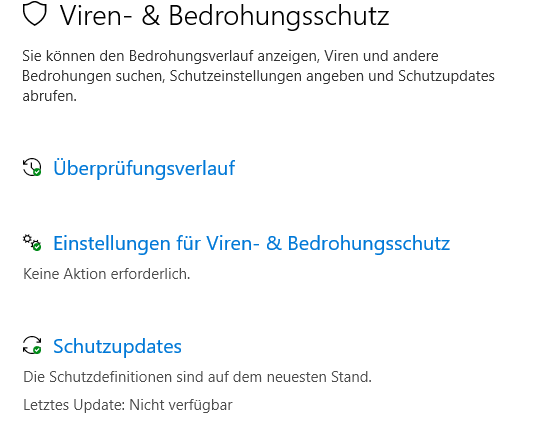The height and width of the screenshot is (432, 539).
Task: Click the word Bedrohungsverlauf in the description
Action: pos(191,56)
